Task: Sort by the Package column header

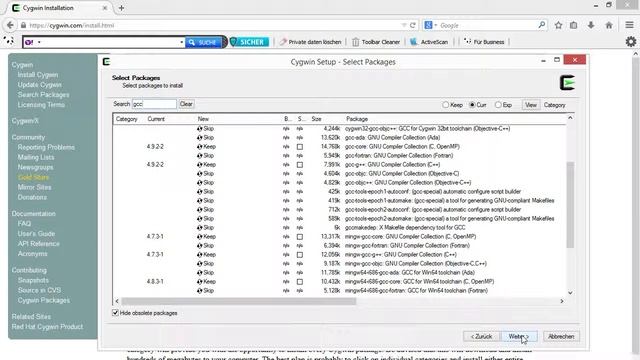Action: 357,119
